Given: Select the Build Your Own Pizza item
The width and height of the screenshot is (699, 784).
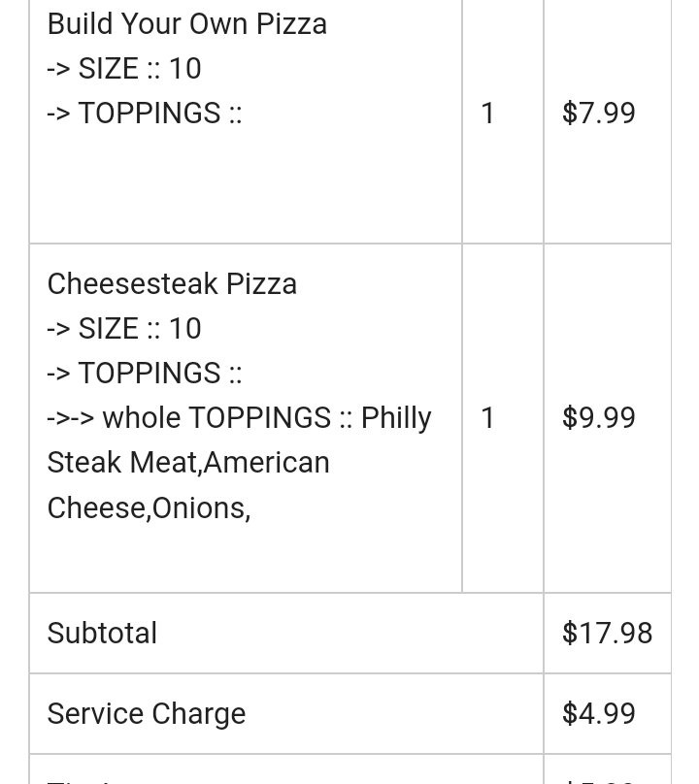Looking at the screenshot, I should [186, 24].
